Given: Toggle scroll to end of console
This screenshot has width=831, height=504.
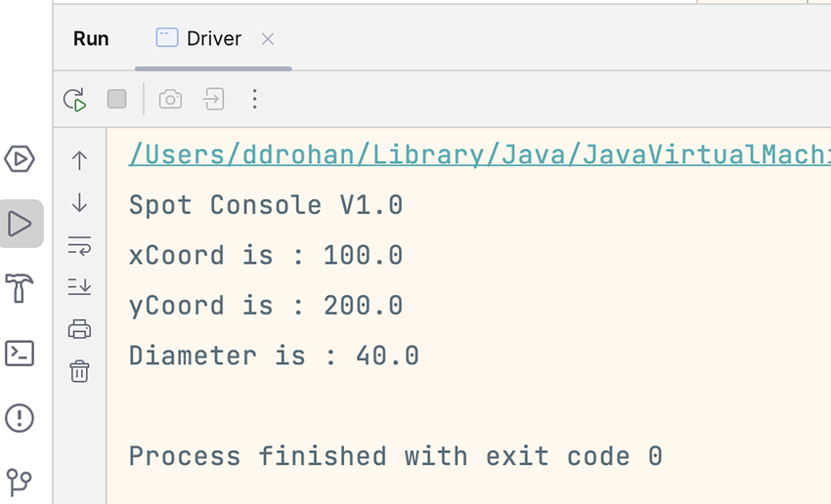Looking at the screenshot, I should 79,286.
